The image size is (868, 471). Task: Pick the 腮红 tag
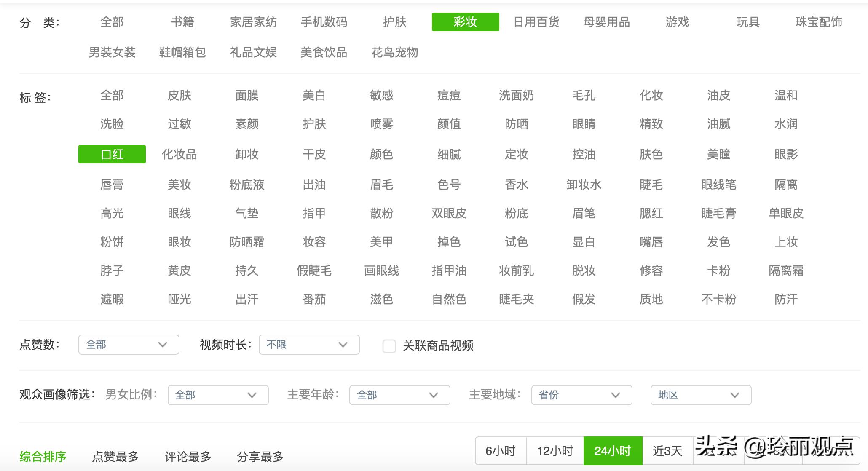(651, 213)
